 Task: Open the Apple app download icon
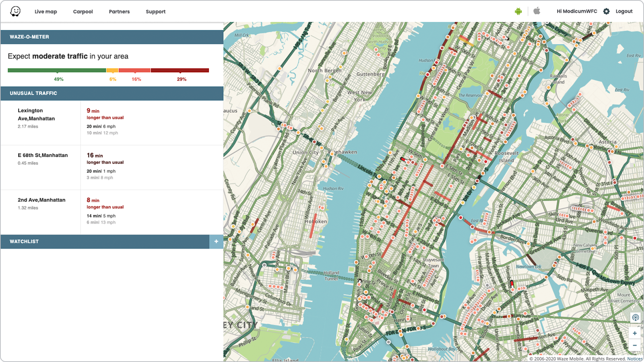537,11
